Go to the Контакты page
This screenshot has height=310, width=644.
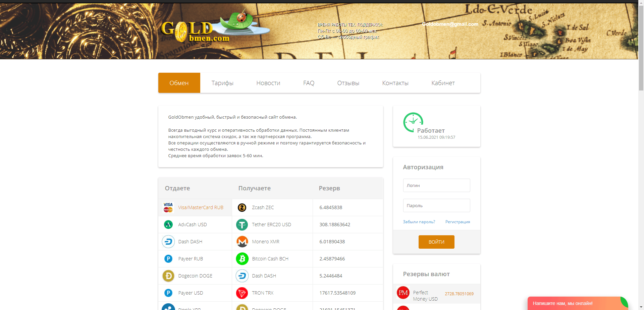click(395, 83)
